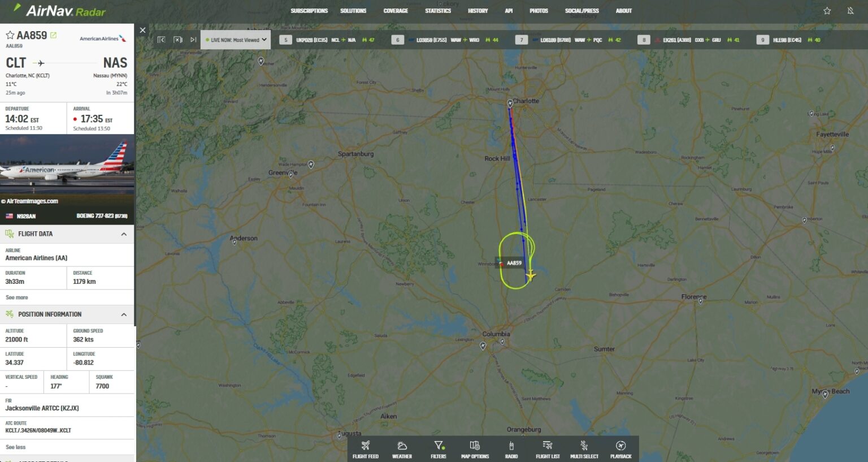Start Playback from the bottom toolbar
The height and width of the screenshot is (462, 868).
[x=620, y=449]
